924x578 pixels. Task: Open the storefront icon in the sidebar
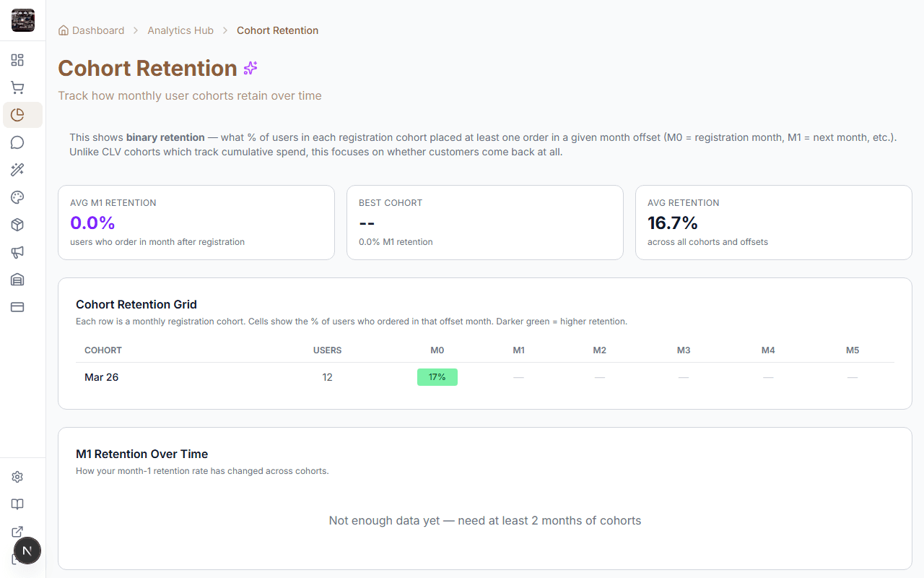(x=17, y=280)
